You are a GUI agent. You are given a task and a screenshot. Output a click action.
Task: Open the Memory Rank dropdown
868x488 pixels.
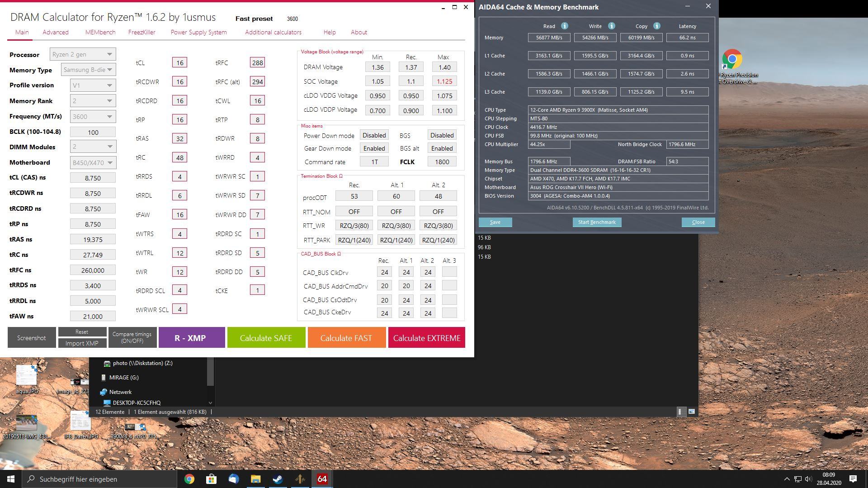[x=93, y=101]
